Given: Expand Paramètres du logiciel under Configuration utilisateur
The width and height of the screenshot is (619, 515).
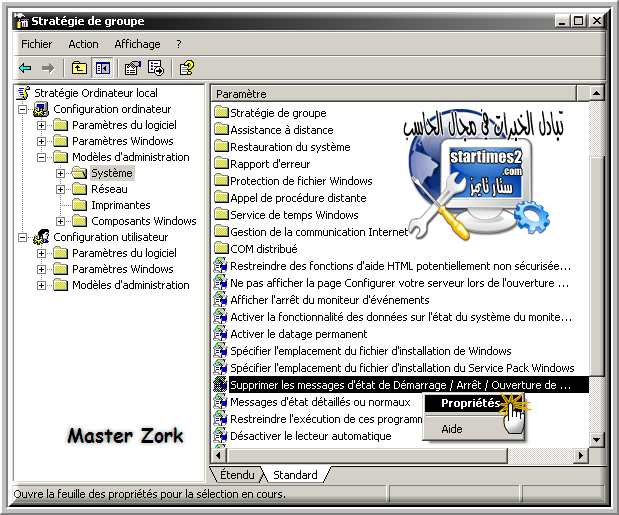Looking at the screenshot, I should coord(41,253).
